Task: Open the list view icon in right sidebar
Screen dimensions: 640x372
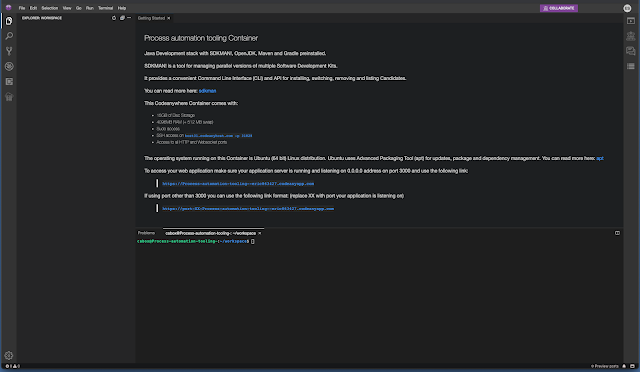Action: [631, 66]
